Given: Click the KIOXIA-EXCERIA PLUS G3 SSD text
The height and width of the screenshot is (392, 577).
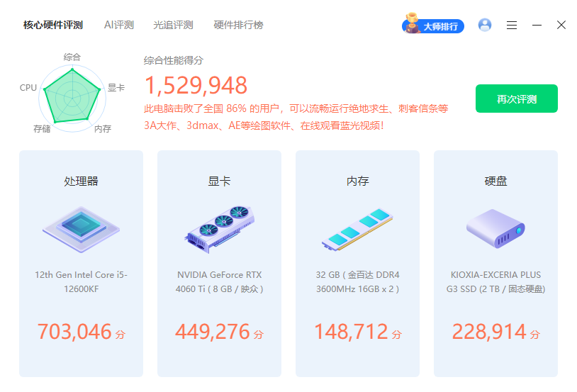Looking at the screenshot, I should click(495, 282).
